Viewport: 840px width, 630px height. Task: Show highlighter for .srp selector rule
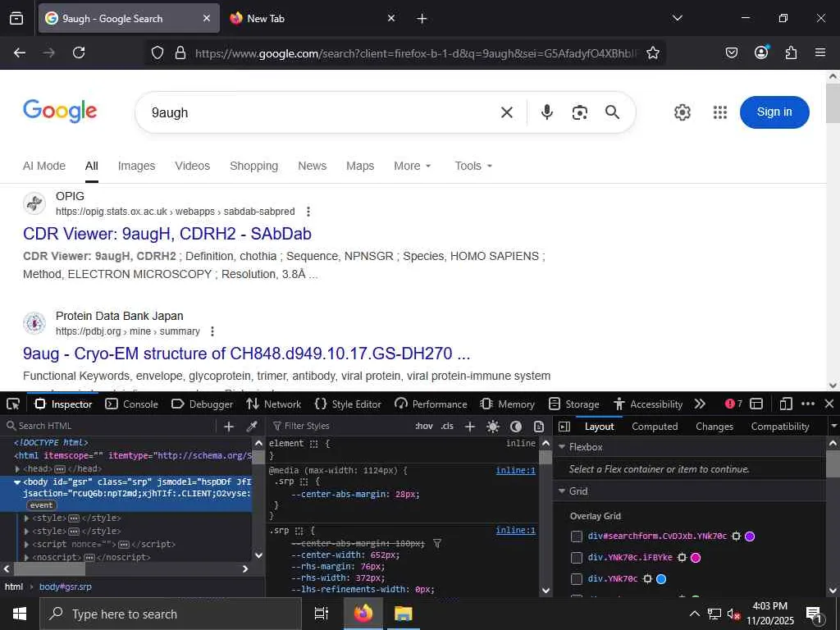299,531
